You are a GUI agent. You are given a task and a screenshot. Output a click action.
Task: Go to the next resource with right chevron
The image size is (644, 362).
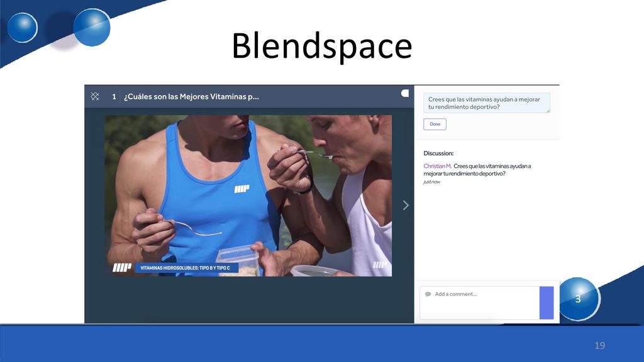click(406, 206)
